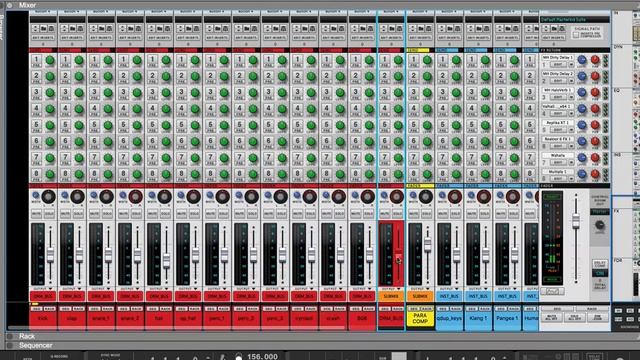Mute the snare_2 channel
Screen dimensions: 640x360
click(x=123, y=214)
